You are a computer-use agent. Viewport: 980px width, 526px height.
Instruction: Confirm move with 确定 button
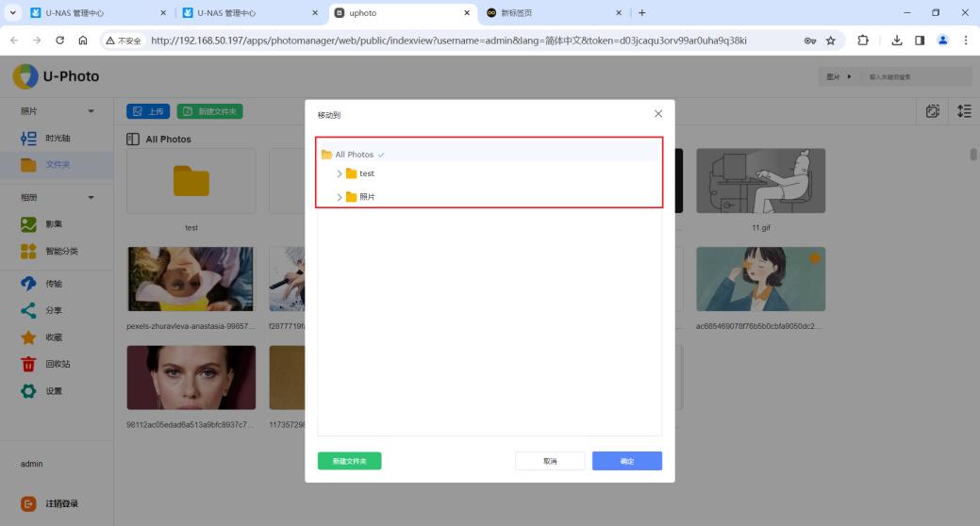click(x=626, y=461)
